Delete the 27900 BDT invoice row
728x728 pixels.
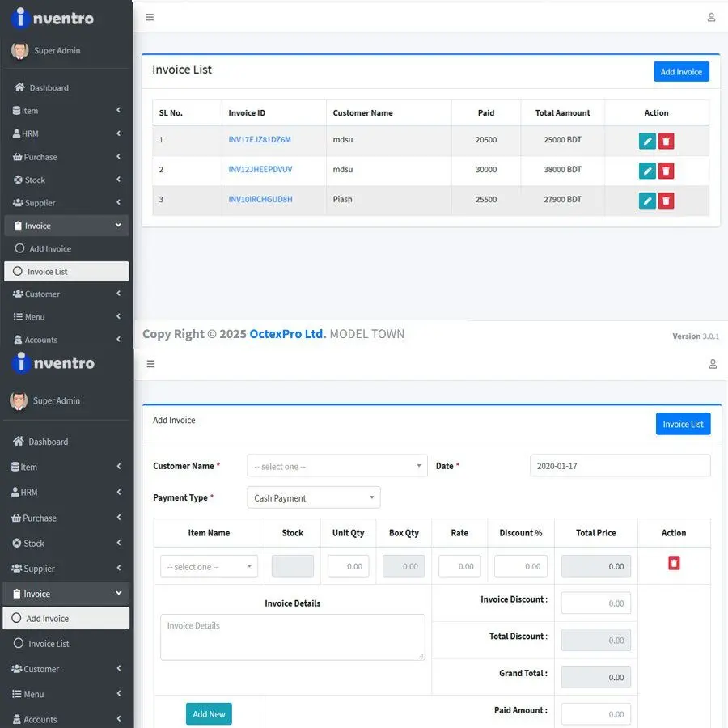(666, 201)
